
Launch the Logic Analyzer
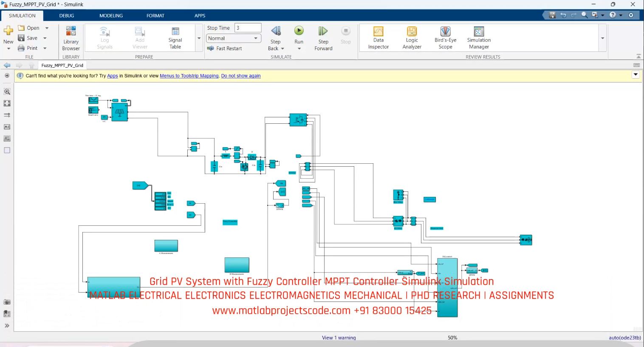pyautogui.click(x=412, y=38)
